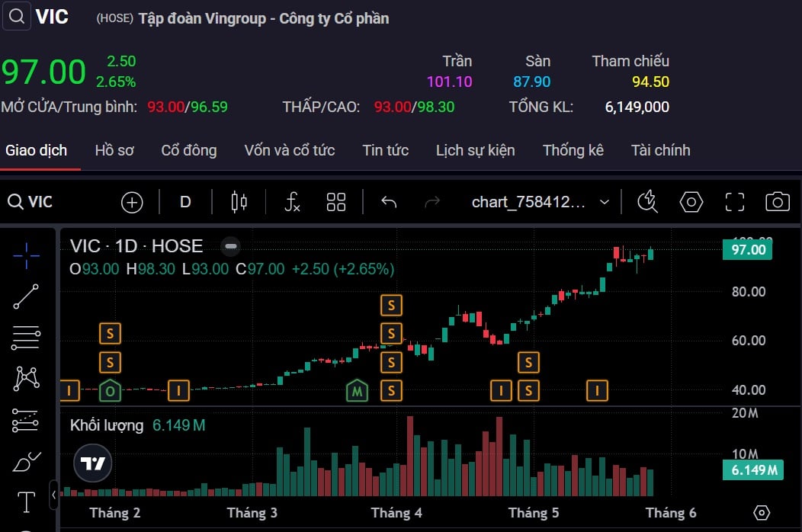Open the Cổ đông tab

189,150
